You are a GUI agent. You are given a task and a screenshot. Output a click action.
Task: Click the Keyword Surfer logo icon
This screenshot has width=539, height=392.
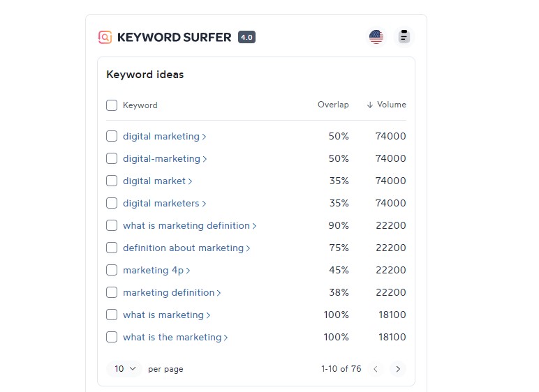[x=105, y=37]
